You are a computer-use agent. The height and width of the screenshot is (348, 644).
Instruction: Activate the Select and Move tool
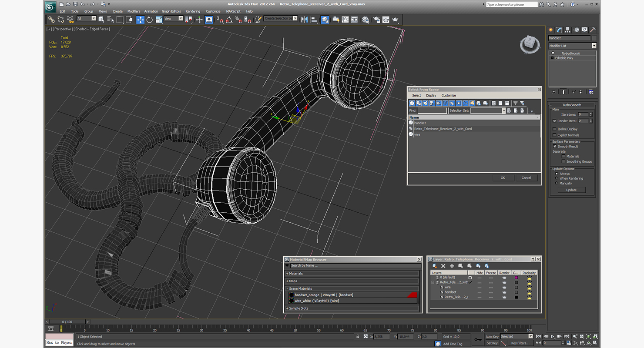pyautogui.click(x=140, y=20)
